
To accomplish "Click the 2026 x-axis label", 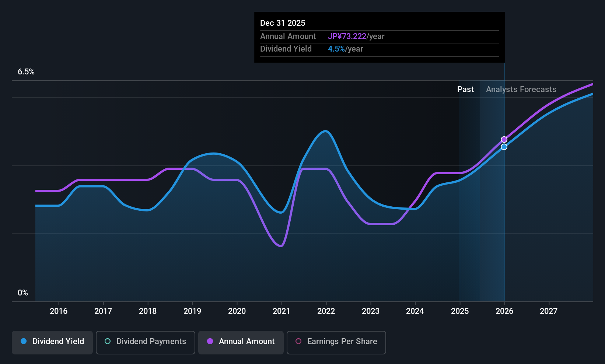I will coord(504,311).
